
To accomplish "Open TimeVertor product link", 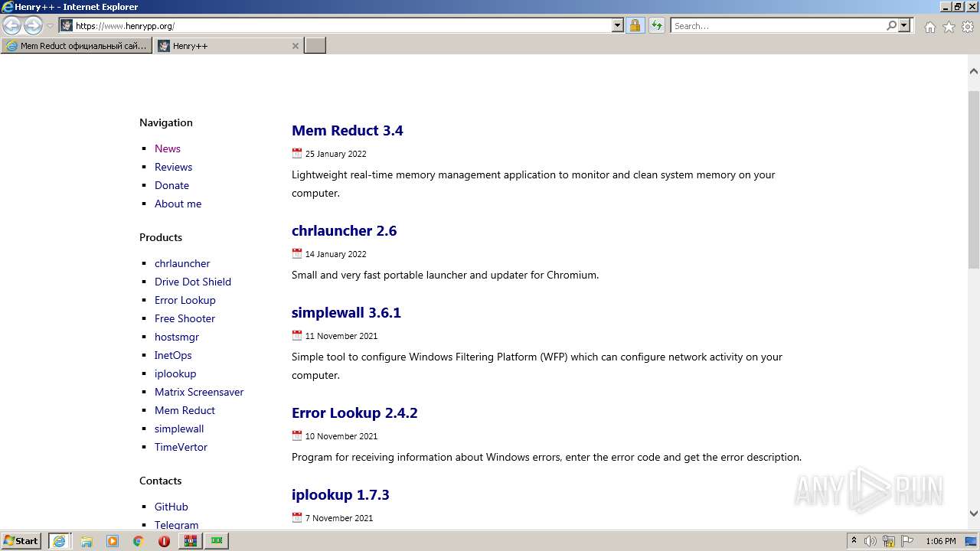I will click(x=181, y=447).
